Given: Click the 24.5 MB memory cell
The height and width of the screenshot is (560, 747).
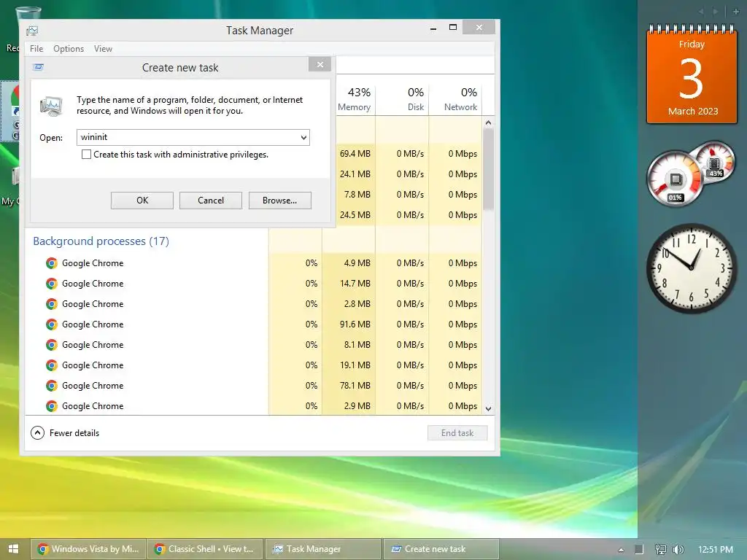Looking at the screenshot, I should 355,215.
